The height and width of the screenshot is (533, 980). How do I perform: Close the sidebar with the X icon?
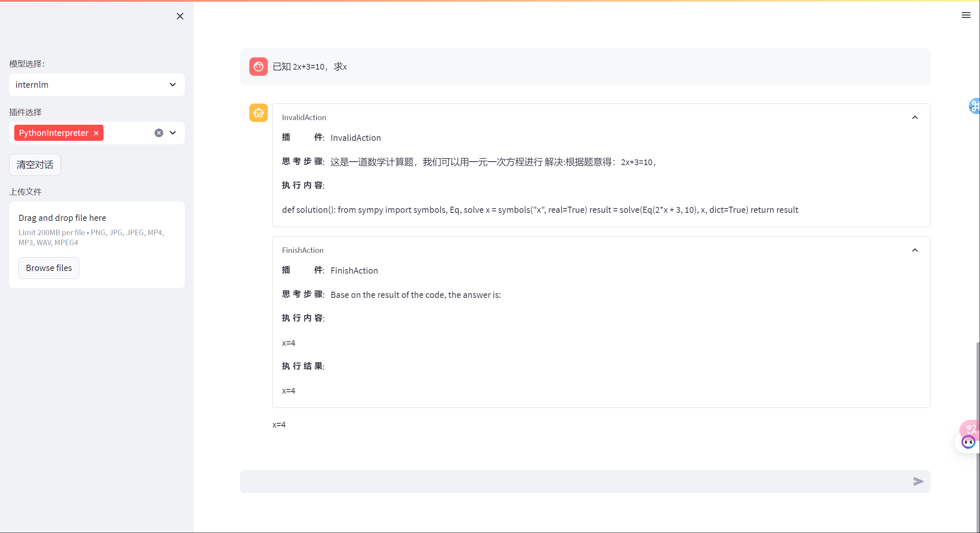point(180,16)
